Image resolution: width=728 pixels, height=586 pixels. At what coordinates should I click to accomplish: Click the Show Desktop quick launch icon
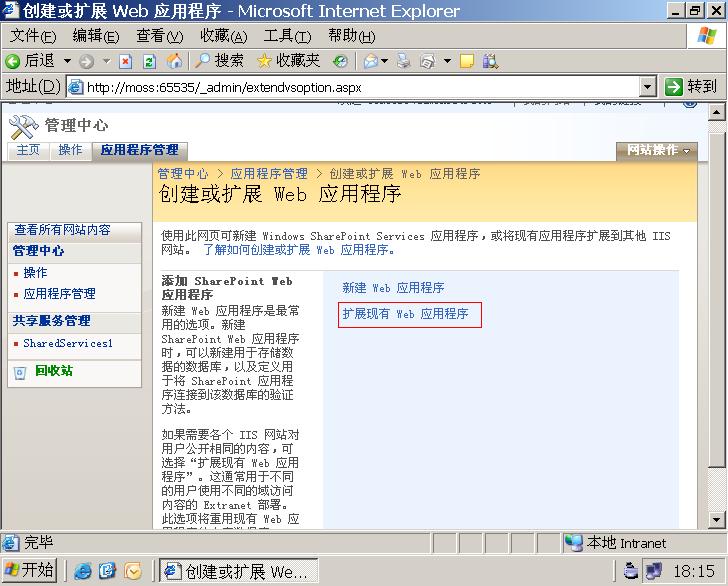(107, 571)
